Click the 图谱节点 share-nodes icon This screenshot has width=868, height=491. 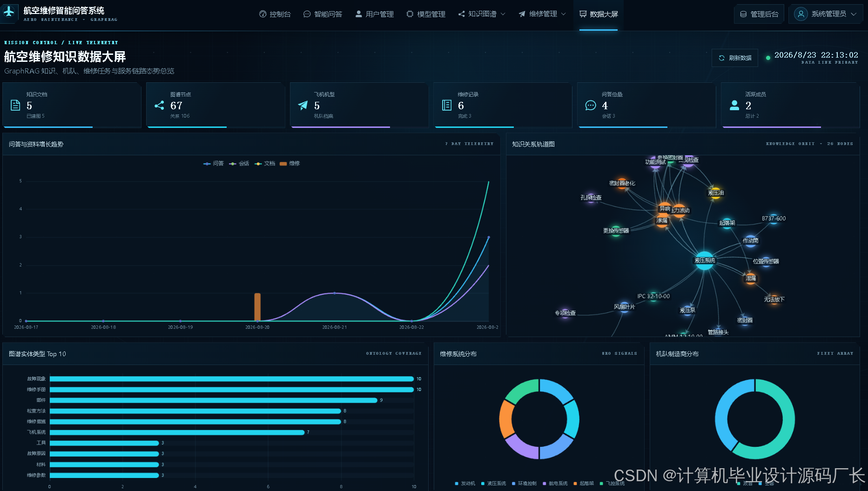pos(159,105)
